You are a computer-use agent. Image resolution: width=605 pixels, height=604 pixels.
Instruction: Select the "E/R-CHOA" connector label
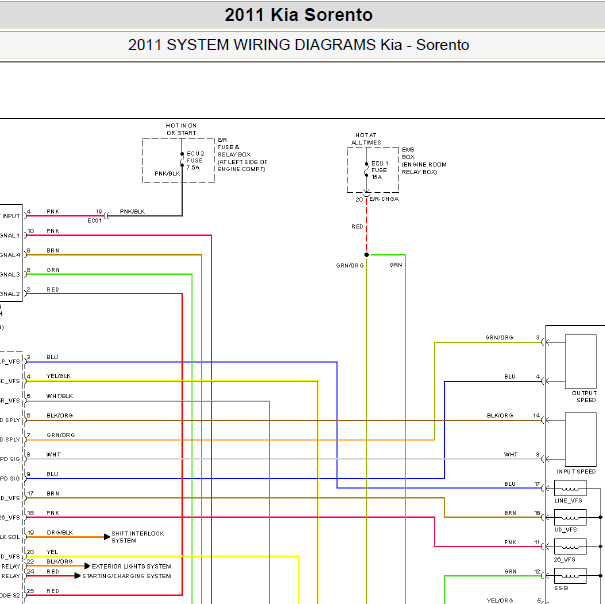coord(384,199)
